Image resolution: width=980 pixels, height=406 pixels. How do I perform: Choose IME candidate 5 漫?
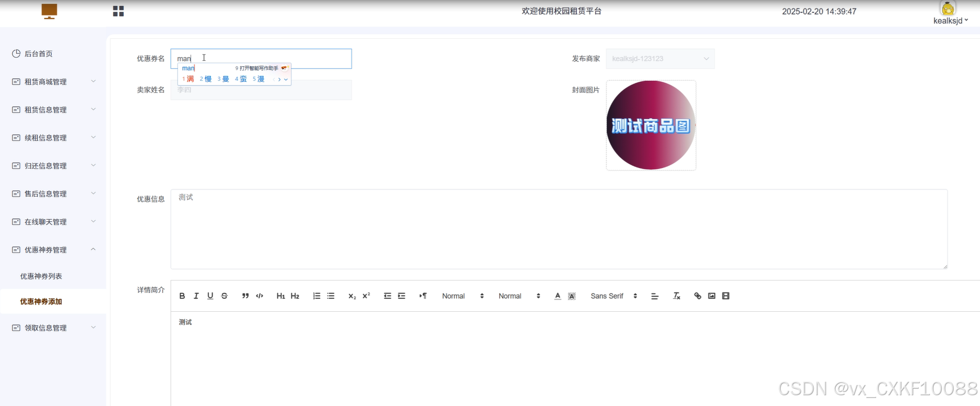tap(258, 79)
